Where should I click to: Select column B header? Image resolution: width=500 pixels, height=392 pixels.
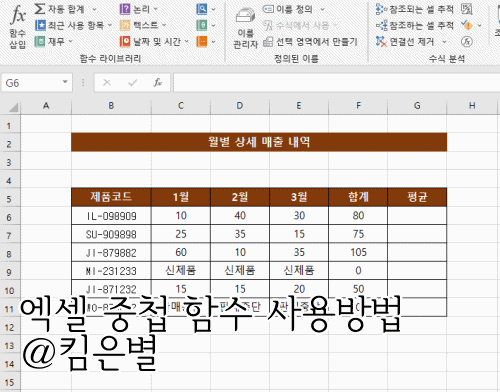click(111, 106)
